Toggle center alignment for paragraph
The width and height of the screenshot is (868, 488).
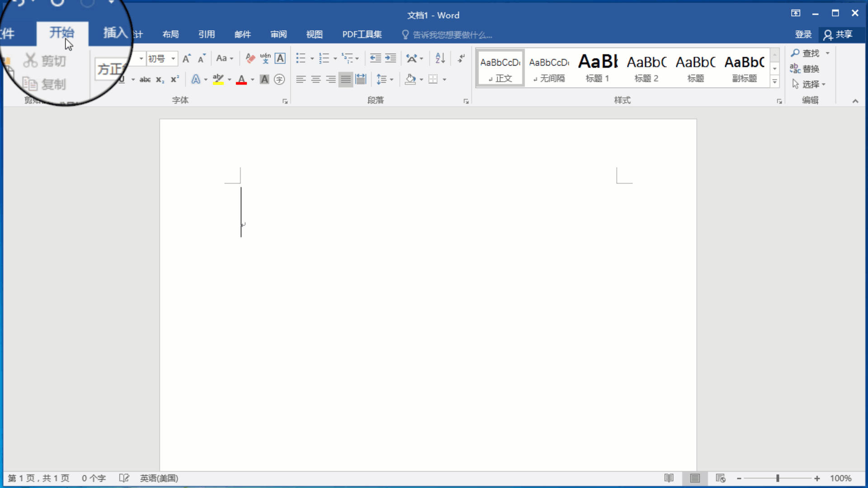[316, 80]
